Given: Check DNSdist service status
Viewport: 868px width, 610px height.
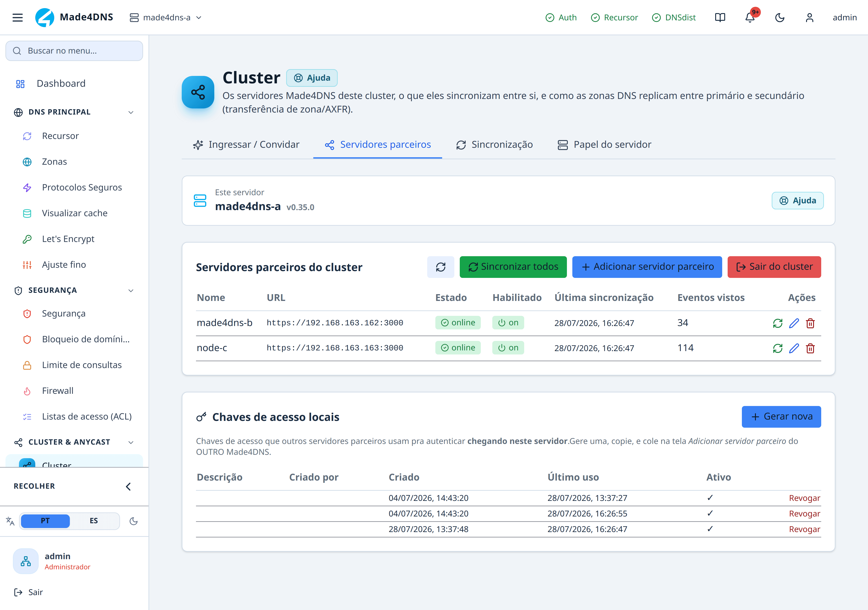Looking at the screenshot, I should [674, 17].
